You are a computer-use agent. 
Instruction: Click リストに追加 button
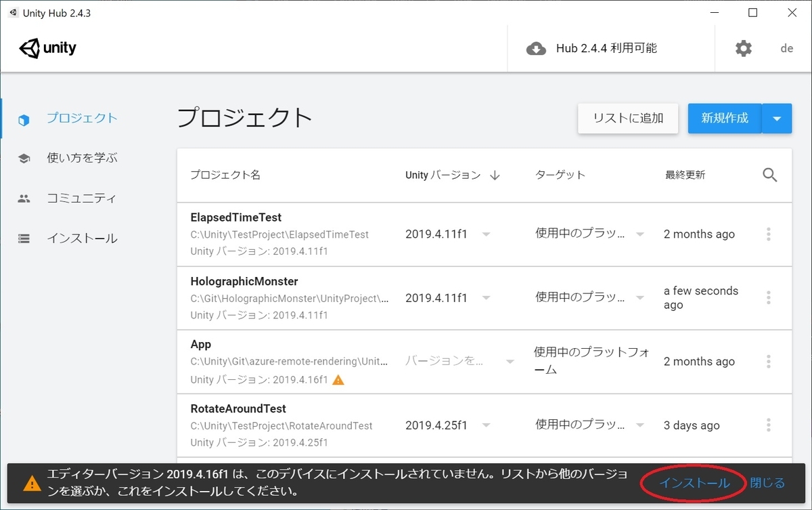[628, 119]
